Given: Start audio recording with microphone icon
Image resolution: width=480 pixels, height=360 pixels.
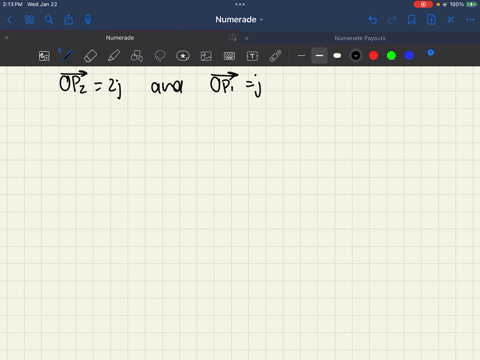Looking at the screenshot, I should [88, 20].
